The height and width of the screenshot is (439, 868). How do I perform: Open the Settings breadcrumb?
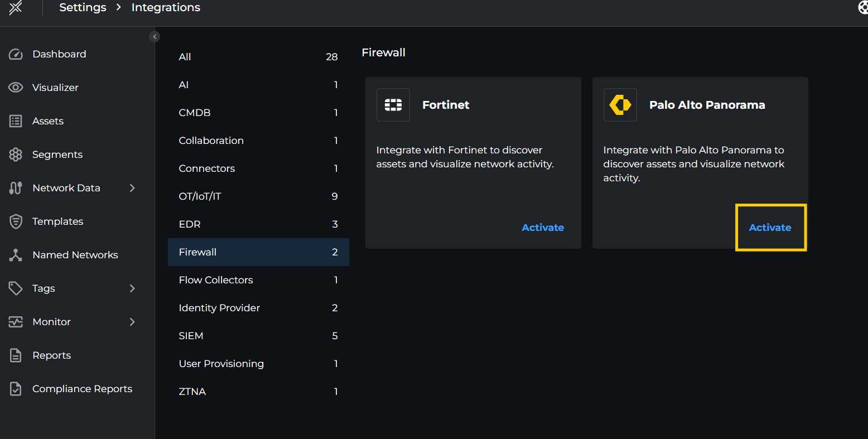point(83,7)
